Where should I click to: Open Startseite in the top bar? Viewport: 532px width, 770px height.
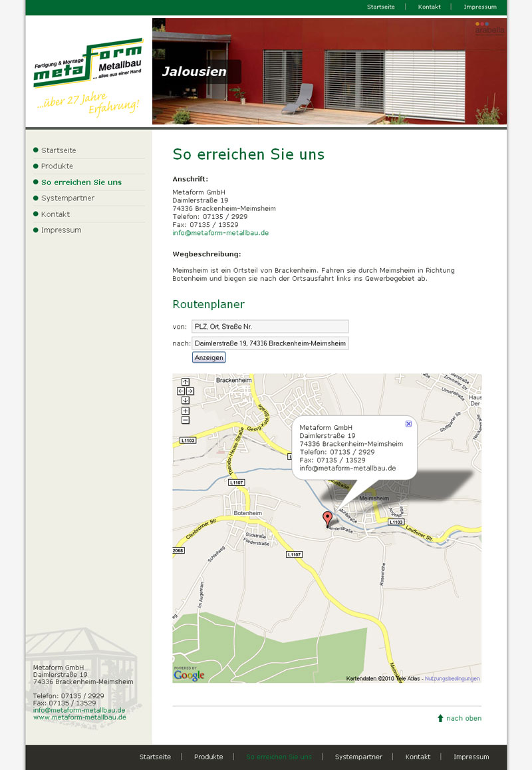(x=381, y=7)
